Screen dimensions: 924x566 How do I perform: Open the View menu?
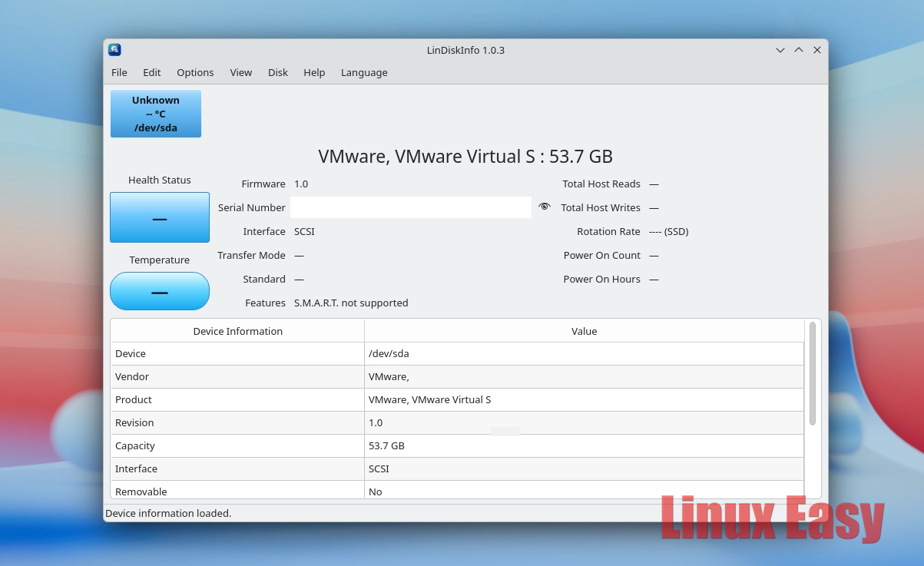pyautogui.click(x=240, y=72)
